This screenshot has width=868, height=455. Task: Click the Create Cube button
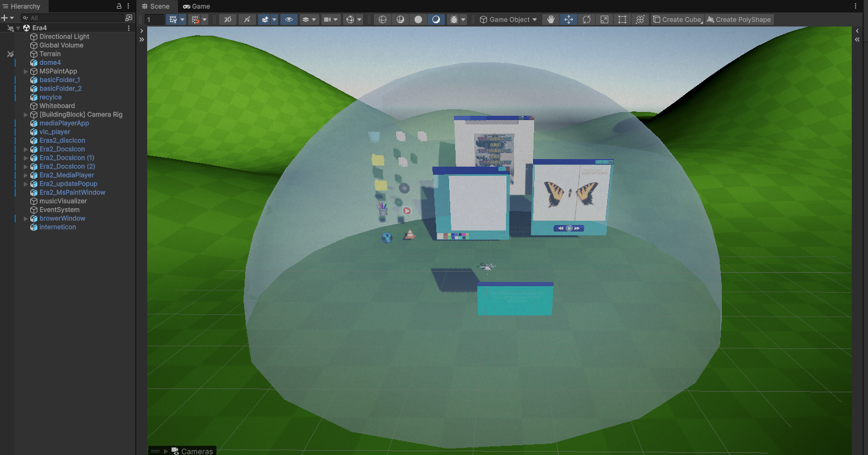(677, 19)
